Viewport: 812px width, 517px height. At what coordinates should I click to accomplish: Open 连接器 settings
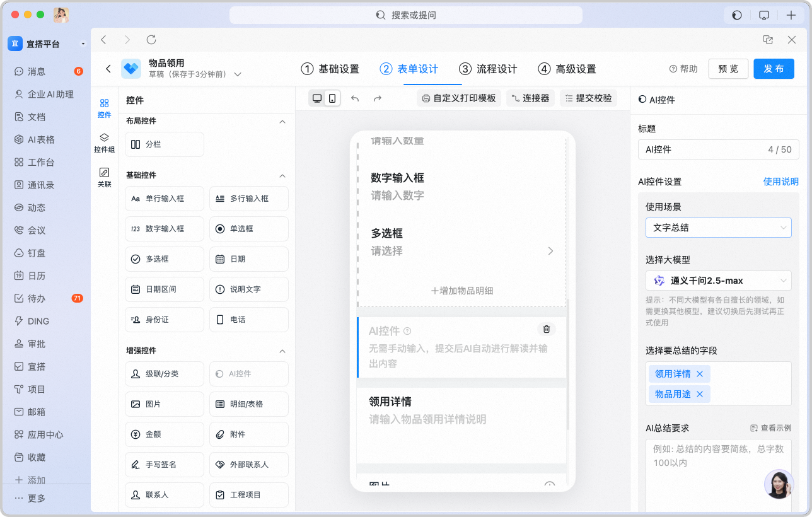[531, 98]
